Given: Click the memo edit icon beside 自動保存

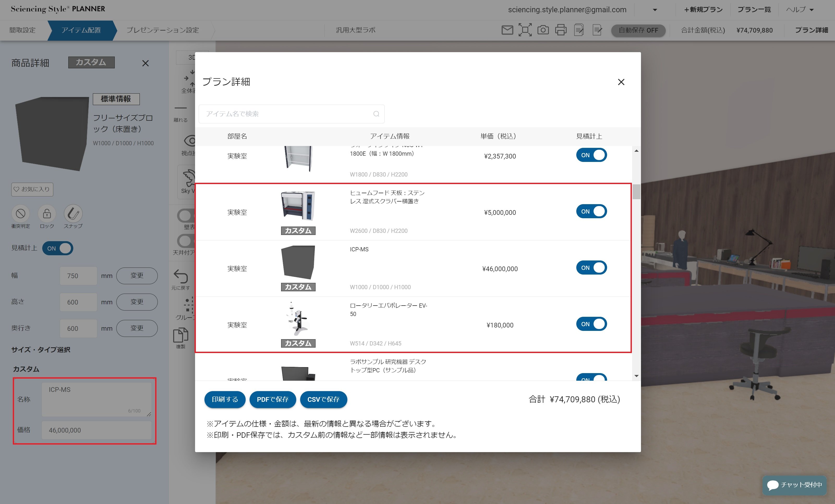Looking at the screenshot, I should click(597, 30).
